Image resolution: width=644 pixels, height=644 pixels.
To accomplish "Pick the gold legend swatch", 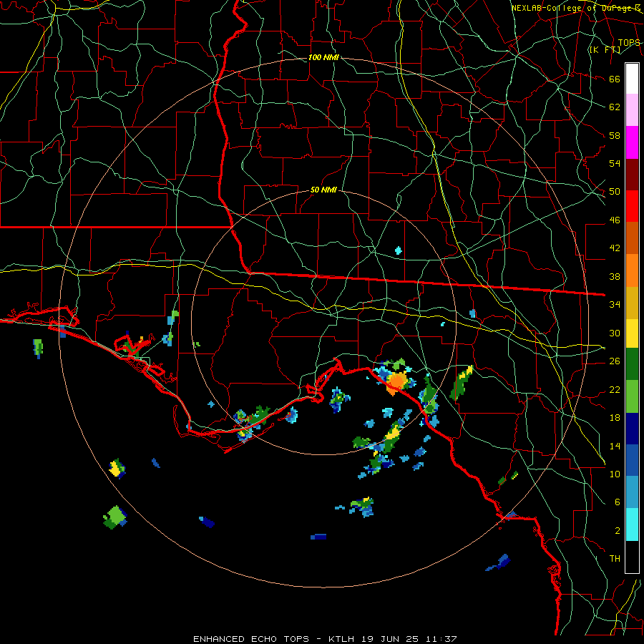I will point(632,303).
